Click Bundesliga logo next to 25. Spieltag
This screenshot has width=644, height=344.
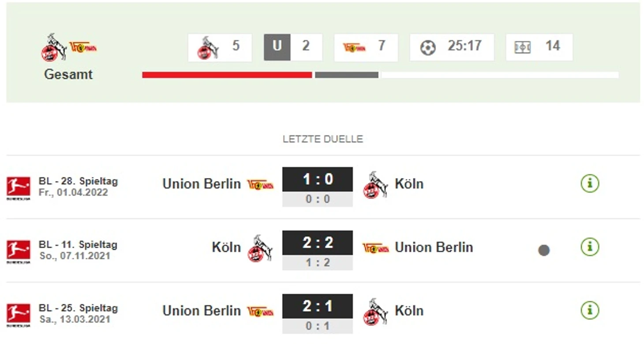pyautogui.click(x=19, y=315)
